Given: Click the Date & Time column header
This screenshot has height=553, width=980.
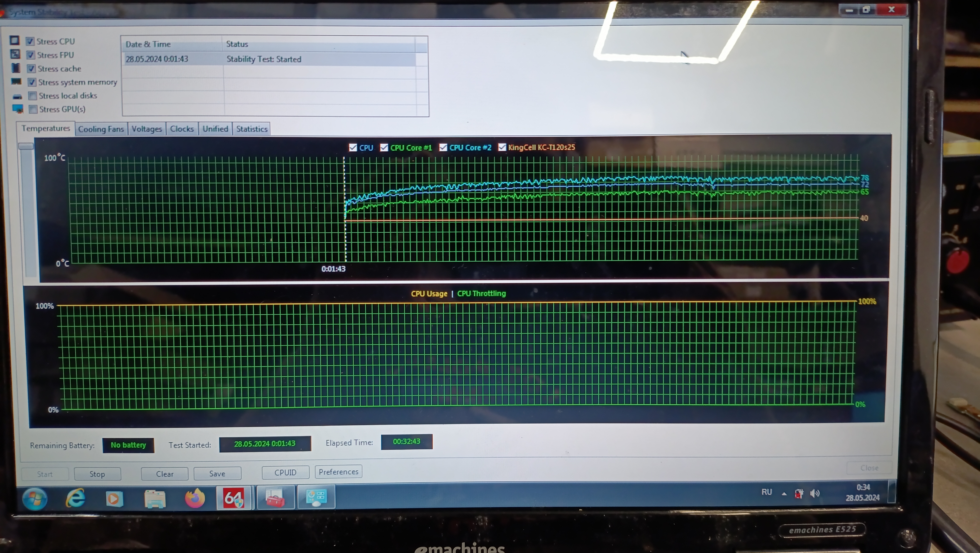Looking at the screenshot, I should (x=172, y=44).
